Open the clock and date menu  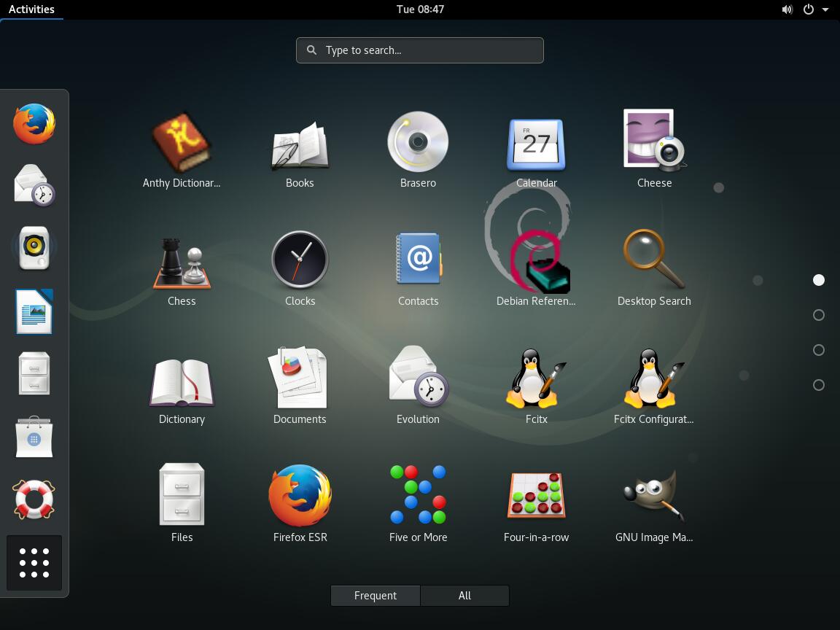tap(420, 9)
